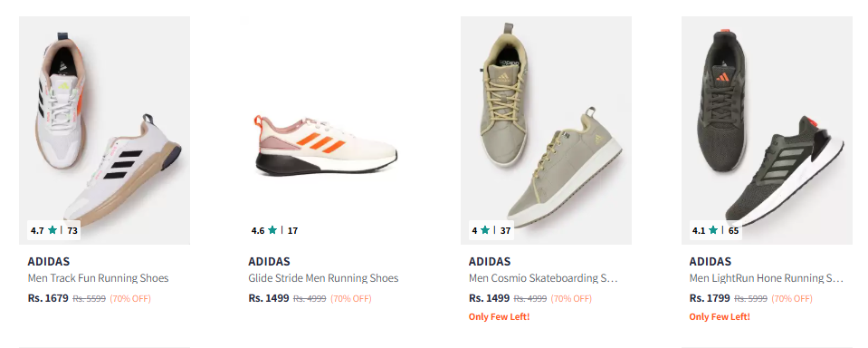
Task: Click Only Few Left under Cosmio shoes
Action: [x=500, y=317]
